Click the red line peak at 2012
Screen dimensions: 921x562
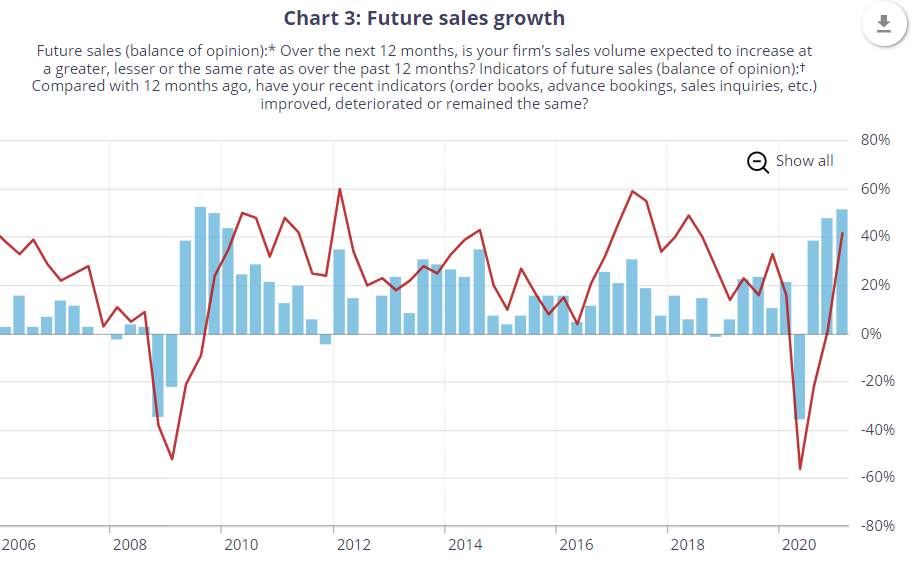(x=340, y=190)
